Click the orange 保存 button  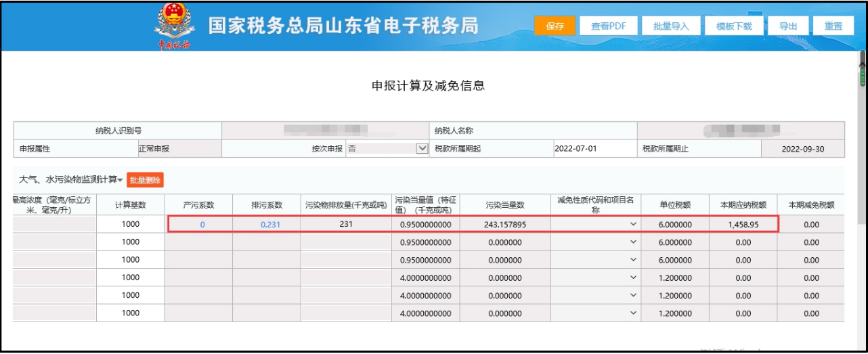click(x=555, y=26)
